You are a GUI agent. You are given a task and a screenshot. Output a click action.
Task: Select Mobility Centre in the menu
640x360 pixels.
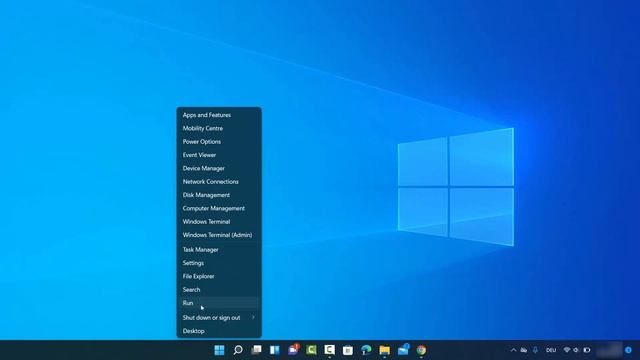tap(219, 128)
